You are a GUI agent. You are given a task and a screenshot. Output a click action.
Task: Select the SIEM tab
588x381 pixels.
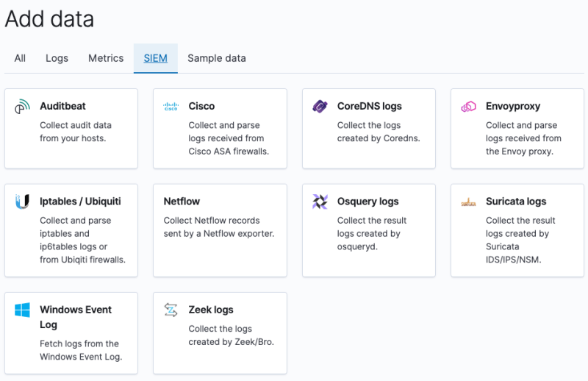coord(156,58)
